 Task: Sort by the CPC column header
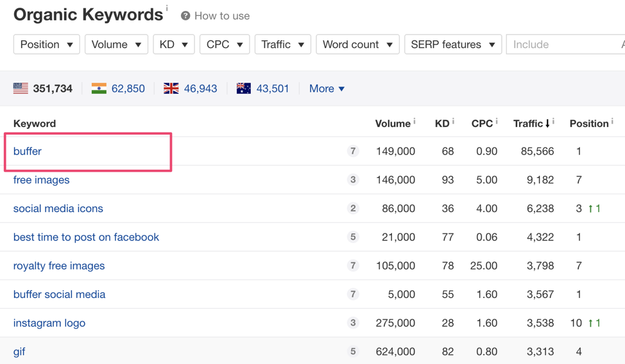[x=482, y=124]
